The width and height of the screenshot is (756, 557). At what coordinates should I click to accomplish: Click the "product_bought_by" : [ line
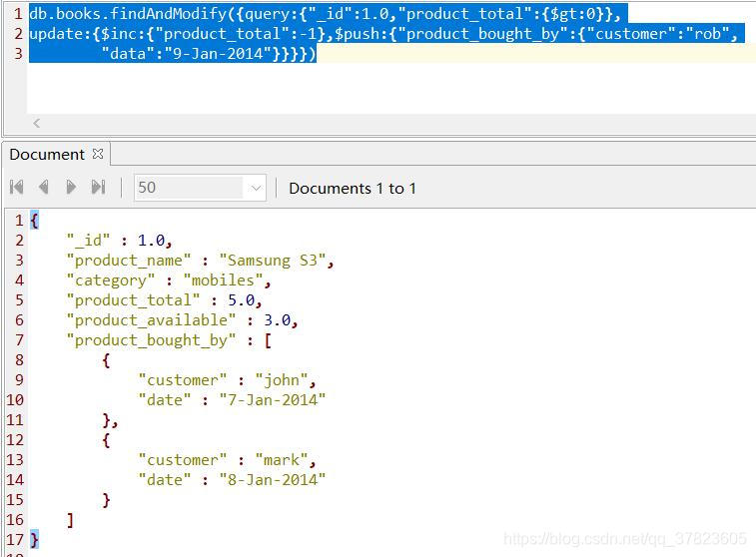169,340
